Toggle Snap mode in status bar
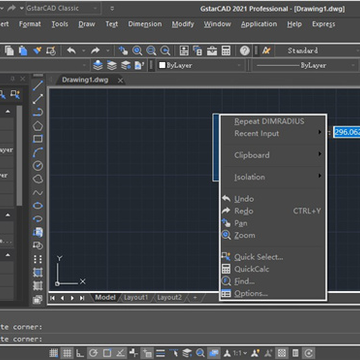The width and height of the screenshot is (360, 360). [x=53, y=353]
